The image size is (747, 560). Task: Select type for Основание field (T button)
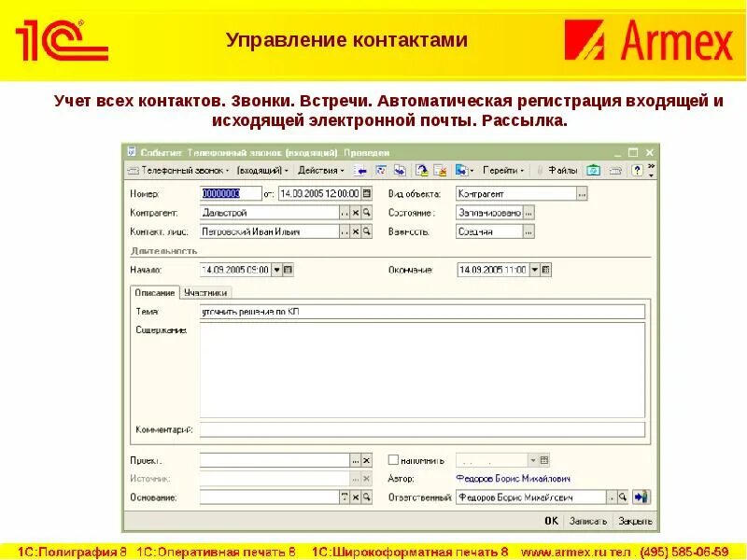click(345, 497)
